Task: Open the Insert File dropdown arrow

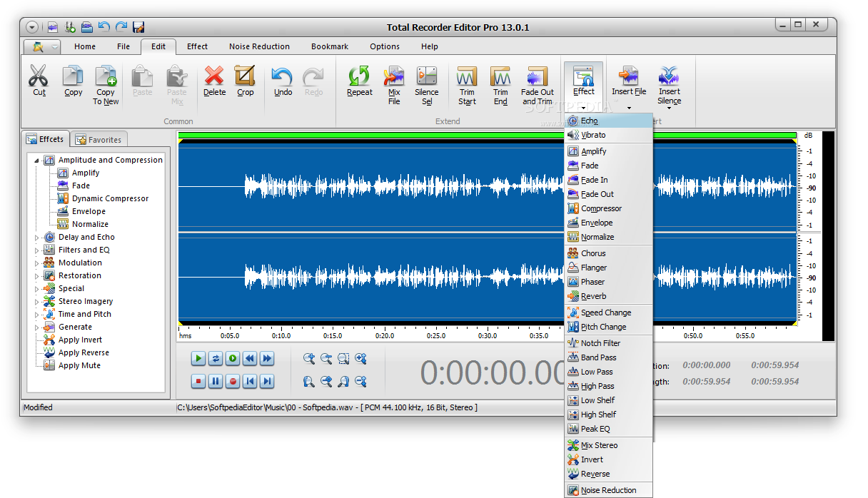Action: click(x=629, y=108)
